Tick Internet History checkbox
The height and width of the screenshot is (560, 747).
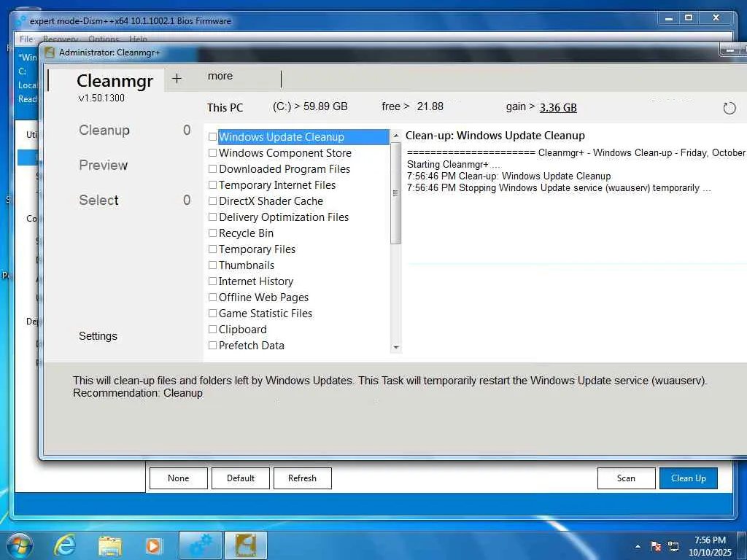coord(212,281)
